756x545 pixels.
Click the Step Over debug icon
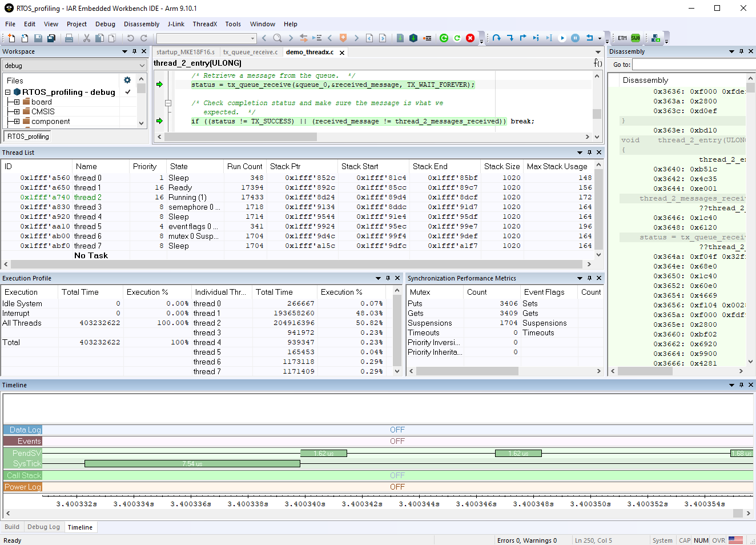click(x=496, y=38)
